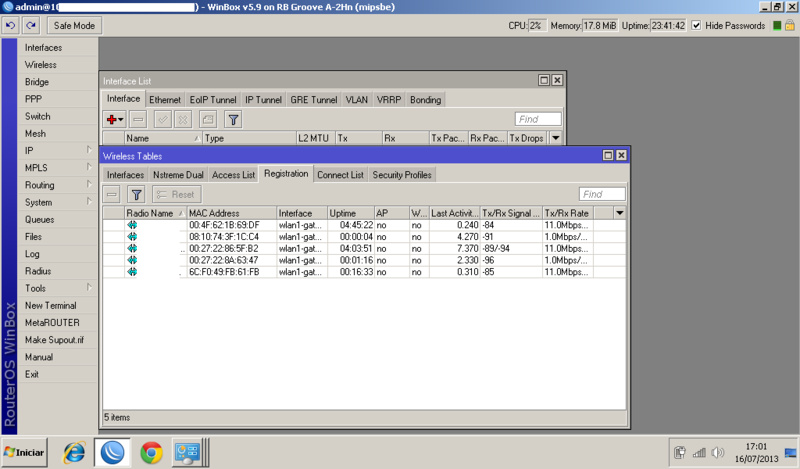Click the Undo arrow in WinBox toolbar
Screen dimensions: 800x469
tap(11, 25)
